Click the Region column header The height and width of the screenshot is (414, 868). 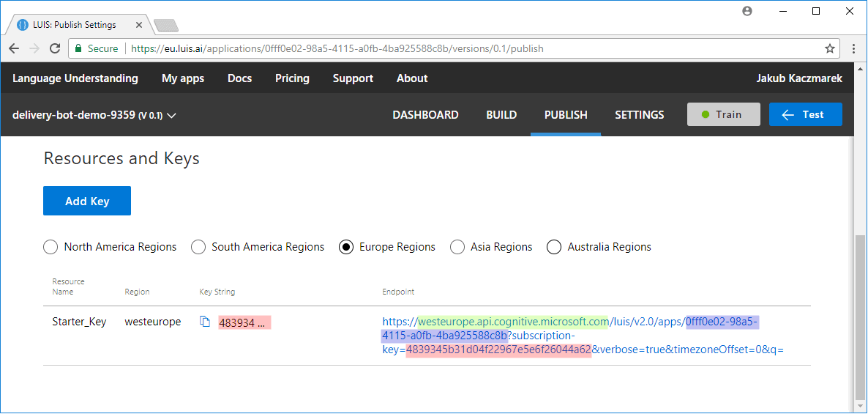pyautogui.click(x=137, y=292)
